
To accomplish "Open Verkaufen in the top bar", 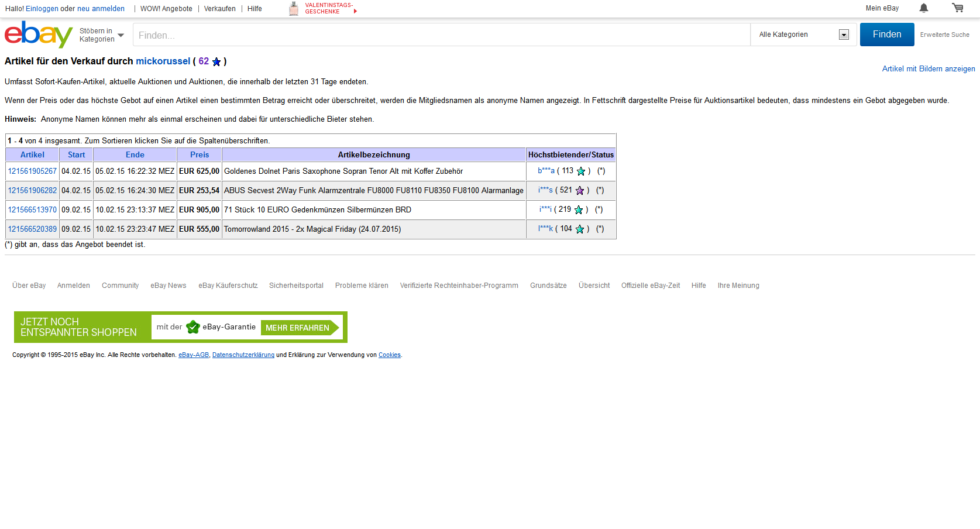I will 220,9.
